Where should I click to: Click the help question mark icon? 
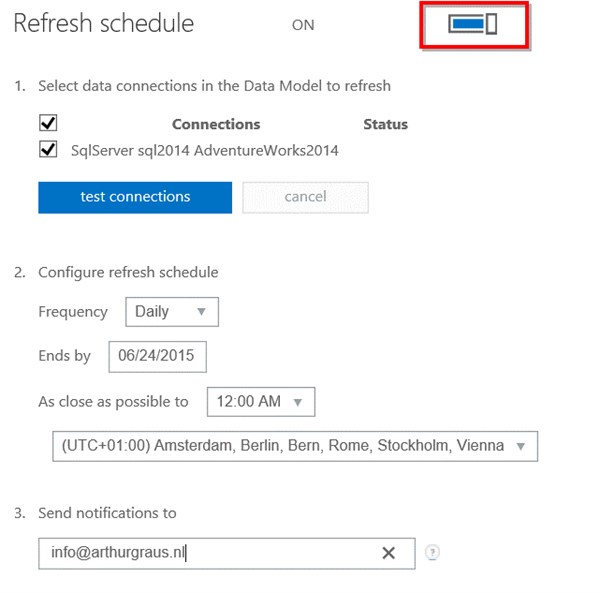pos(432,552)
